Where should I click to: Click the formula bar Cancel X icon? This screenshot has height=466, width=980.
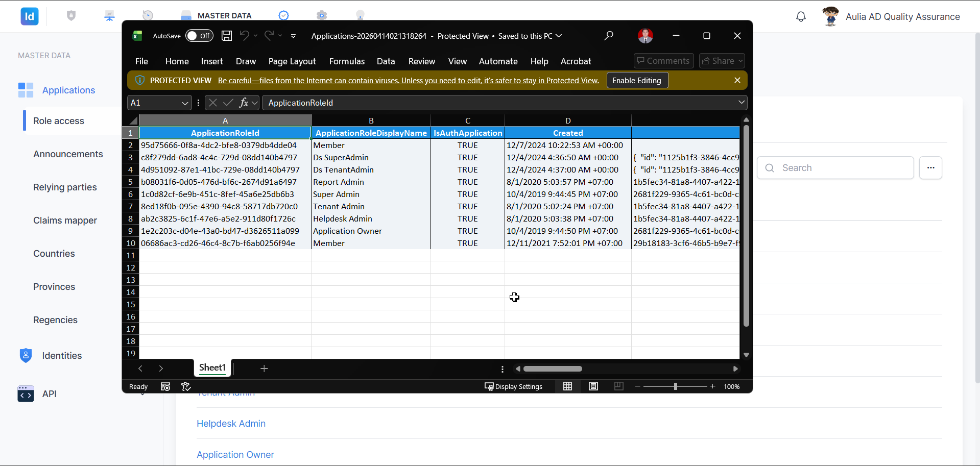coord(213,103)
